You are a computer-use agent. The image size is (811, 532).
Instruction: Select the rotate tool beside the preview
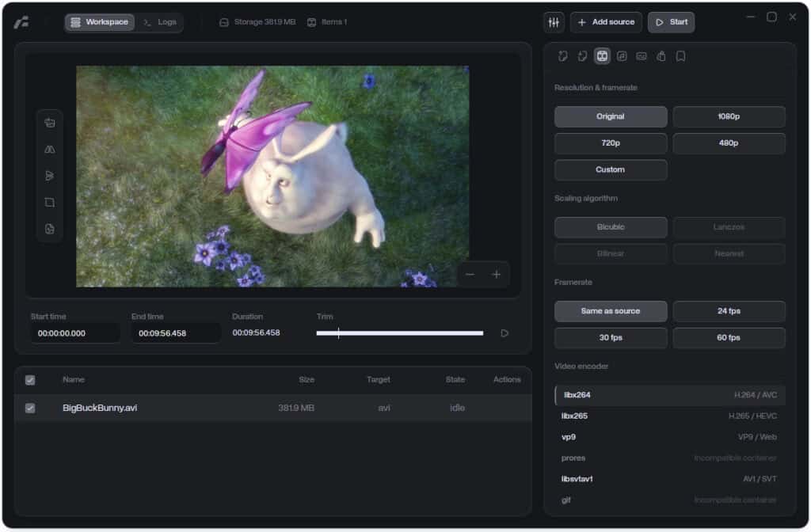pyautogui.click(x=50, y=123)
